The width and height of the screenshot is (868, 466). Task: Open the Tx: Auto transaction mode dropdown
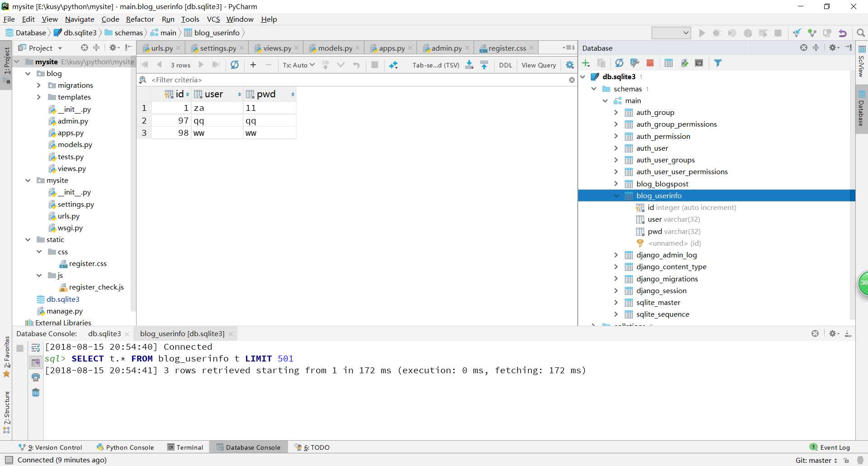click(x=298, y=65)
